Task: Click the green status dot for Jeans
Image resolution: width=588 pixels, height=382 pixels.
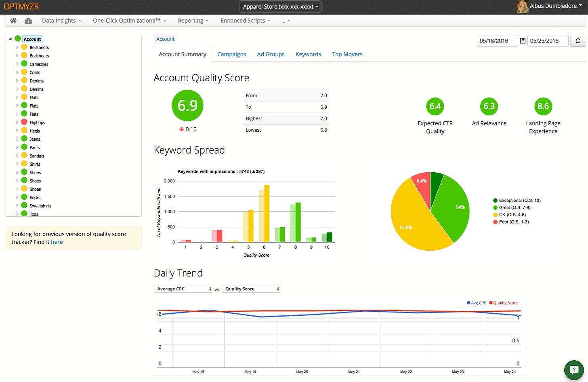Action: tap(24, 139)
